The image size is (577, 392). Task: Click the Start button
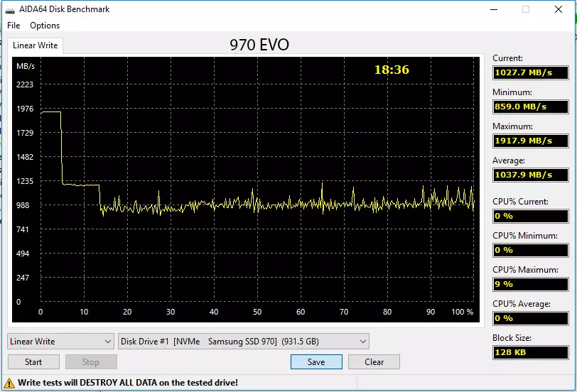click(x=33, y=362)
